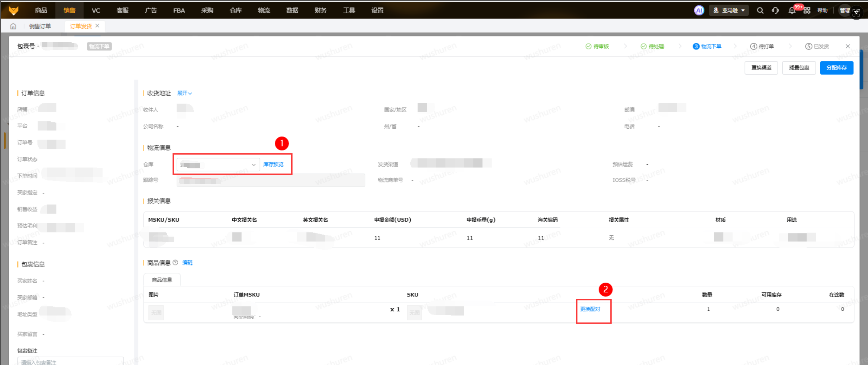Click into the 跟踪号 input field
Screen dimensions: 868x365
(x=271, y=181)
